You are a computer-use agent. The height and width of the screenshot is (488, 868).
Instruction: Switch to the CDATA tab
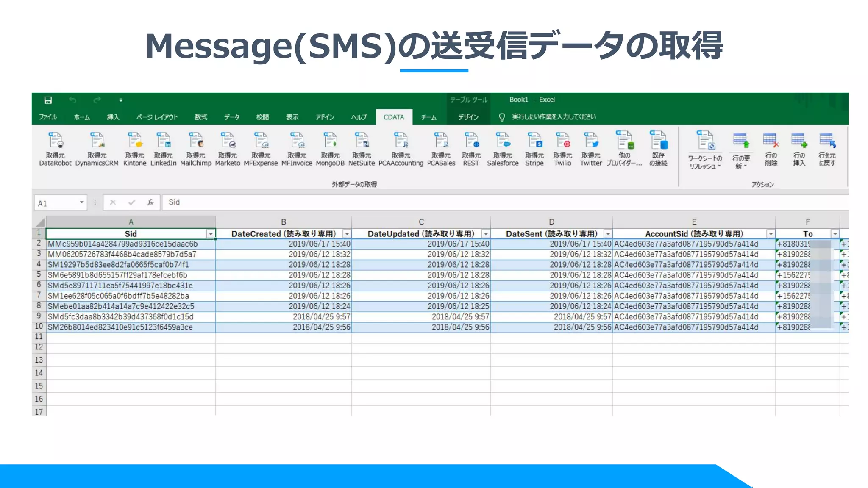coord(394,117)
